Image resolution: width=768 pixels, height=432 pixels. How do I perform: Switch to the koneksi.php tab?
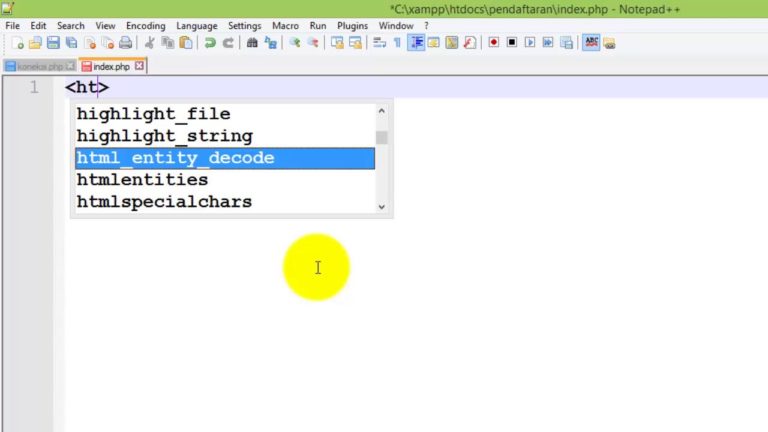tap(39, 66)
